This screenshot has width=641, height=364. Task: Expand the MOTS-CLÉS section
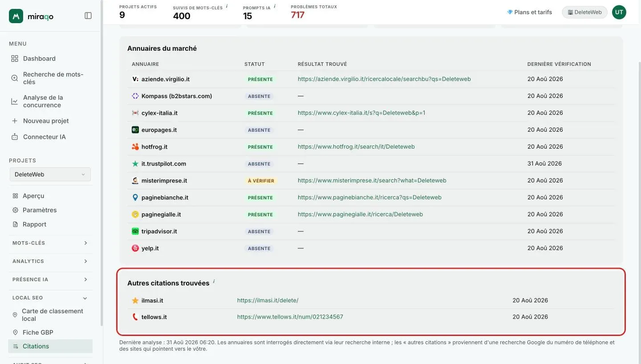click(x=50, y=243)
